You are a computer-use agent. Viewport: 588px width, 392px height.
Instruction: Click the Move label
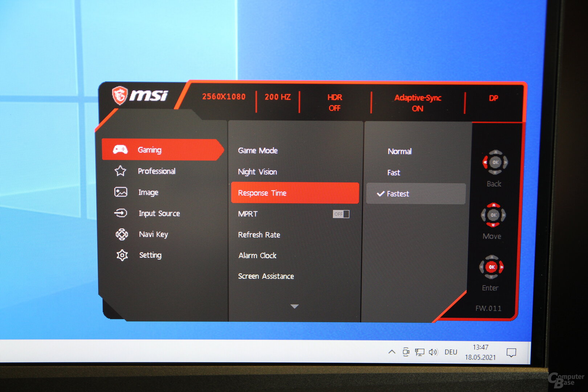(x=492, y=236)
